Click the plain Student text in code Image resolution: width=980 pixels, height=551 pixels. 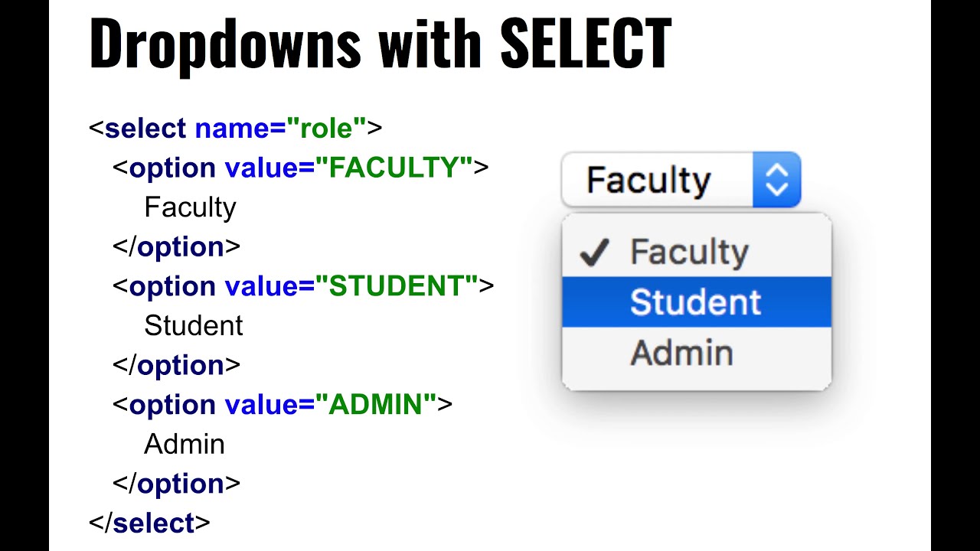coord(193,326)
